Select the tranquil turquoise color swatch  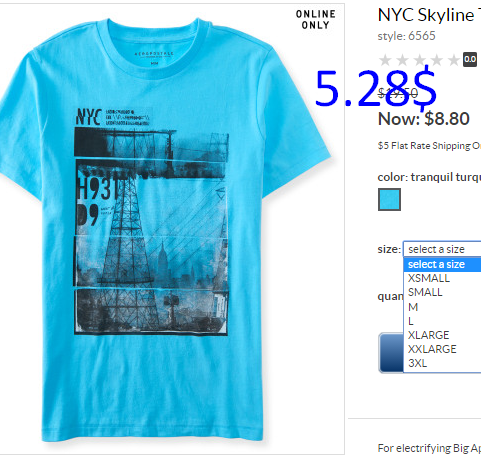click(x=389, y=200)
